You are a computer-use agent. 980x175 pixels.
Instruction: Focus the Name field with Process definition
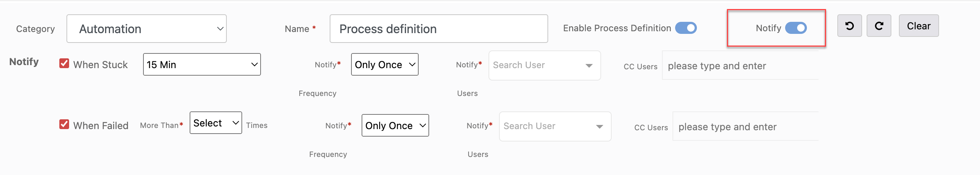point(439,29)
